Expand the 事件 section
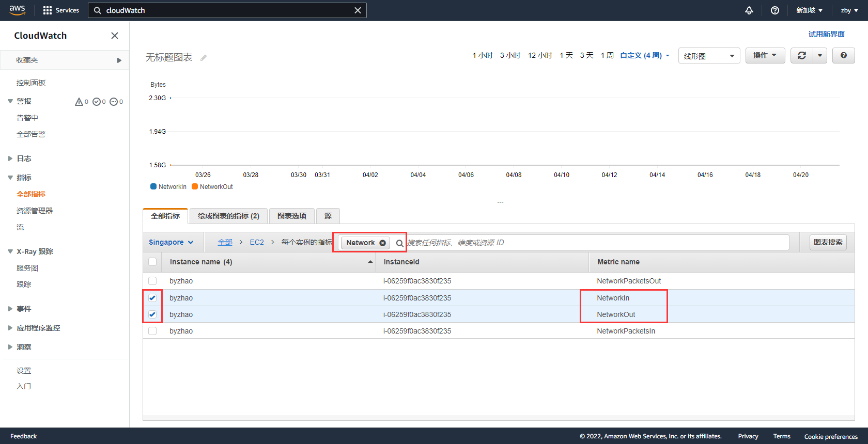 point(10,309)
